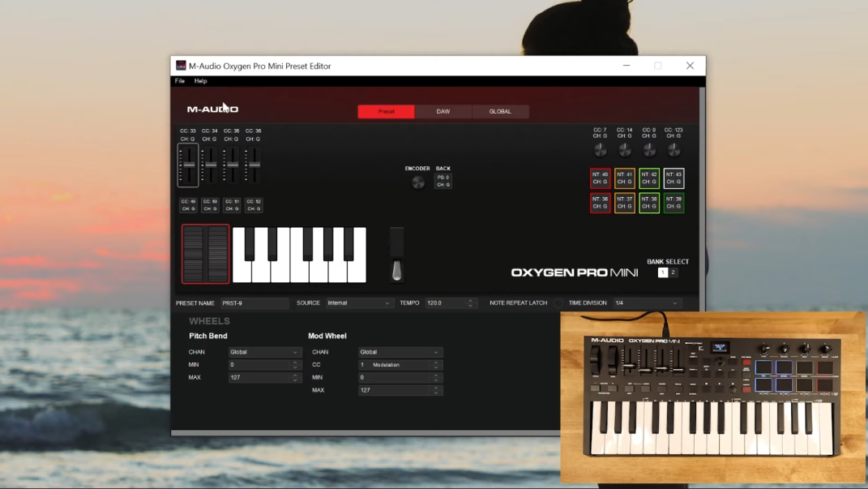Select the white pad NT 43
Viewport: 868px width, 489px height.
tap(673, 178)
